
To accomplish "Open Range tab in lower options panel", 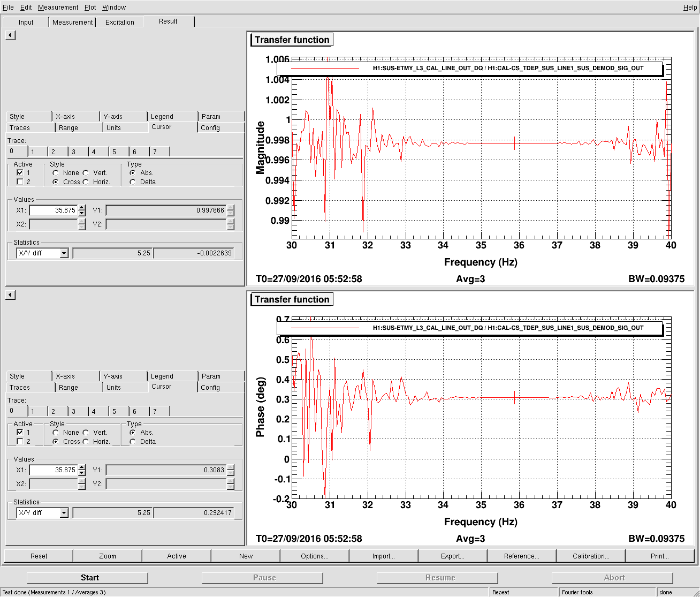I will 79,388.
